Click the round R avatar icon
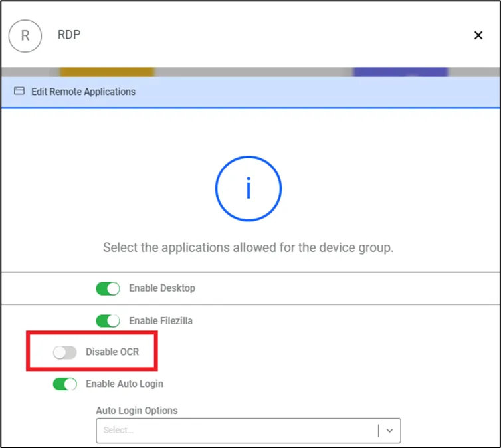501x448 pixels. (25, 35)
